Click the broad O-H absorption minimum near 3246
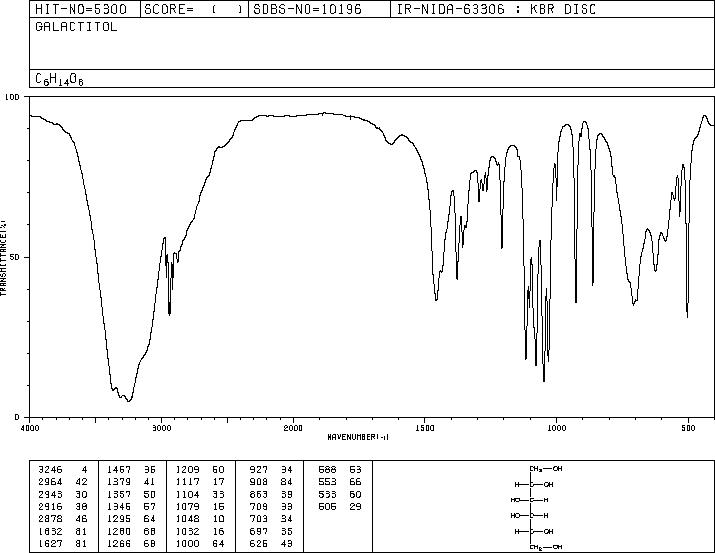The height and width of the screenshot is (553, 715). (x=129, y=401)
